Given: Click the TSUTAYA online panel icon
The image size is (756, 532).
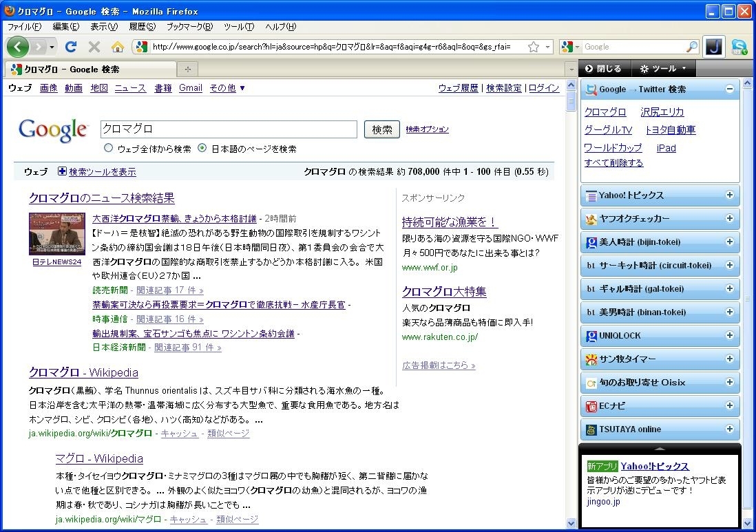Looking at the screenshot, I should [591, 429].
